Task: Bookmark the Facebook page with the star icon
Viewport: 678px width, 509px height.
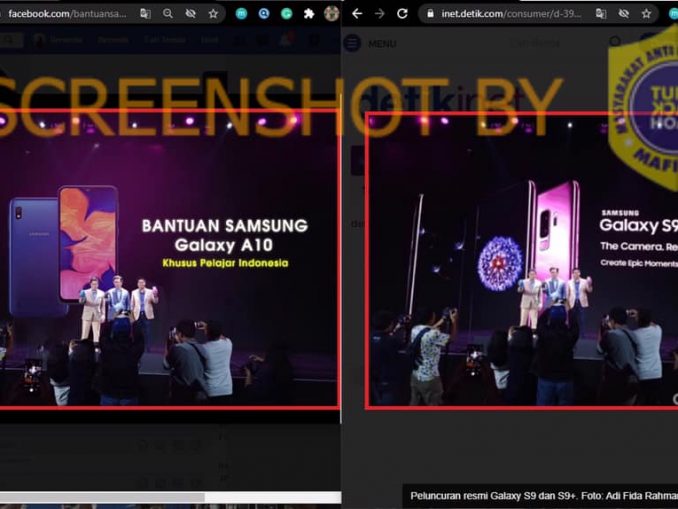Action: click(x=213, y=14)
